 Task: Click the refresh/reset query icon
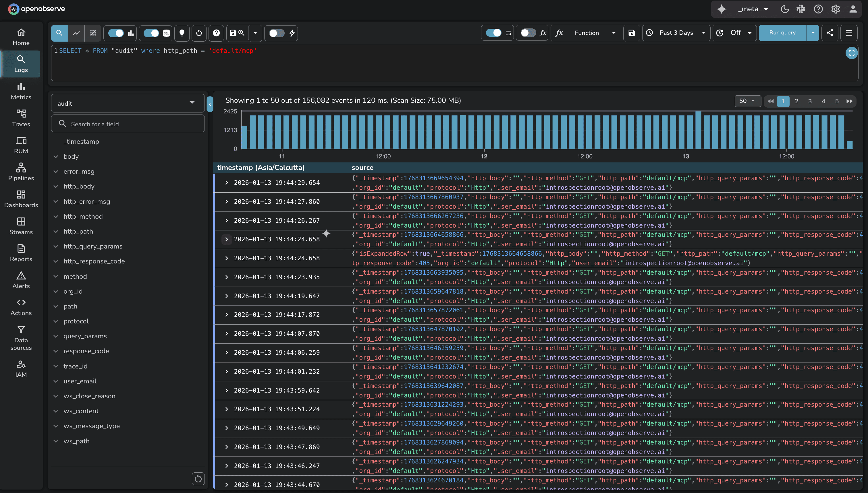[199, 33]
